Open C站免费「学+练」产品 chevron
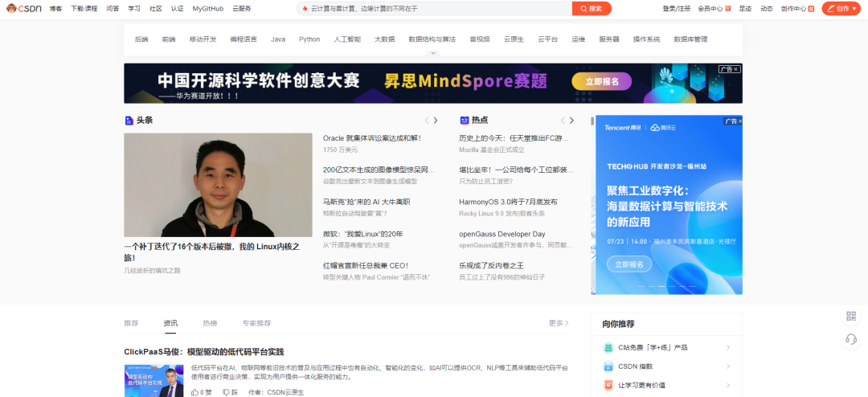Image resolution: width=868 pixels, height=397 pixels. [728, 348]
